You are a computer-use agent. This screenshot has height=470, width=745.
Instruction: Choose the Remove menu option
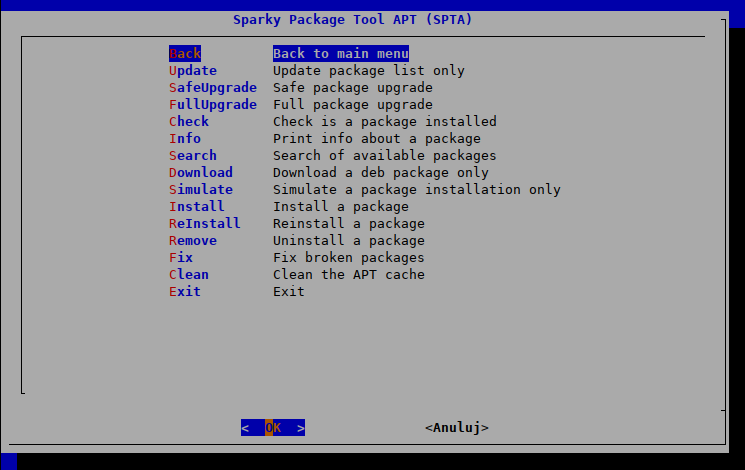coord(193,240)
